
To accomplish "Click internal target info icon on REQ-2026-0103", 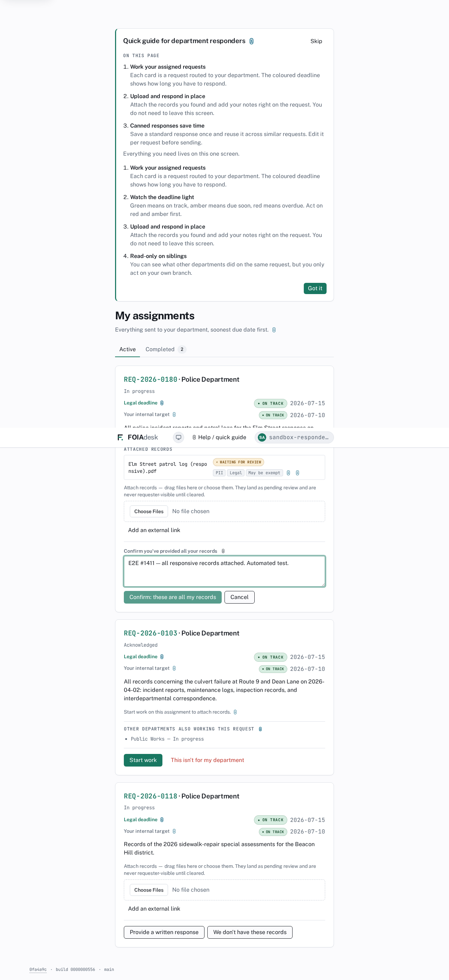I will (x=174, y=668).
